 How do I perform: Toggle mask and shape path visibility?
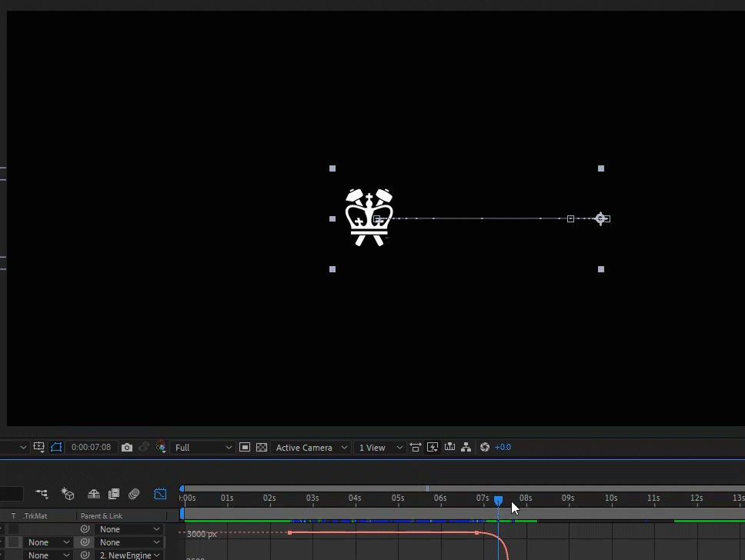[x=56, y=448]
